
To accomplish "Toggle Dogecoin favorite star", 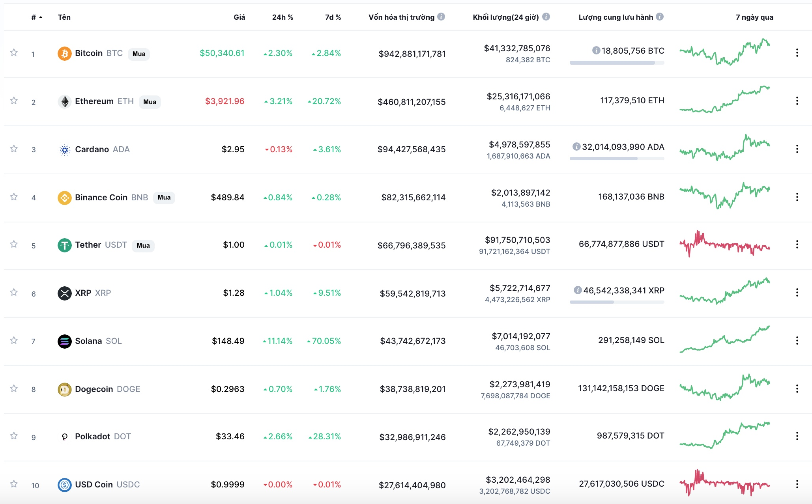I will point(14,388).
